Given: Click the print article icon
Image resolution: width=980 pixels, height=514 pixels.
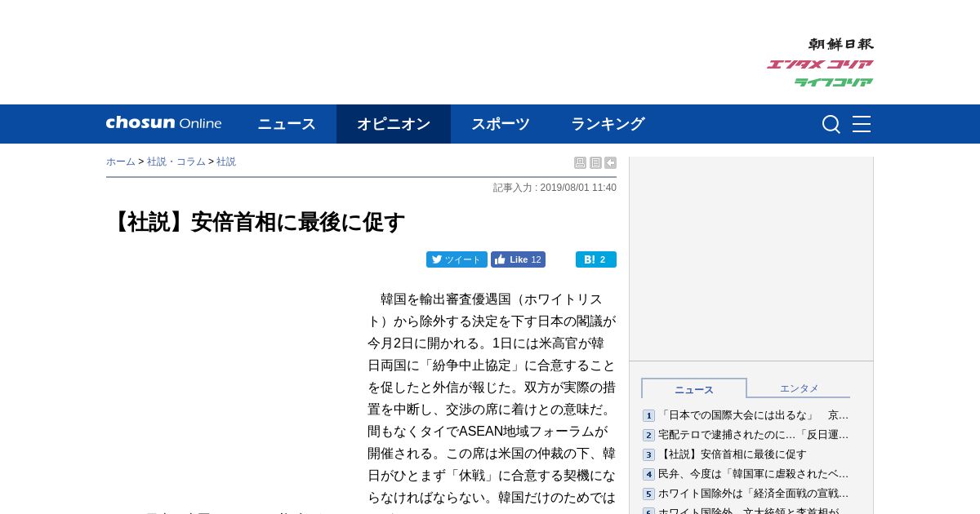Looking at the screenshot, I should tap(580, 163).
